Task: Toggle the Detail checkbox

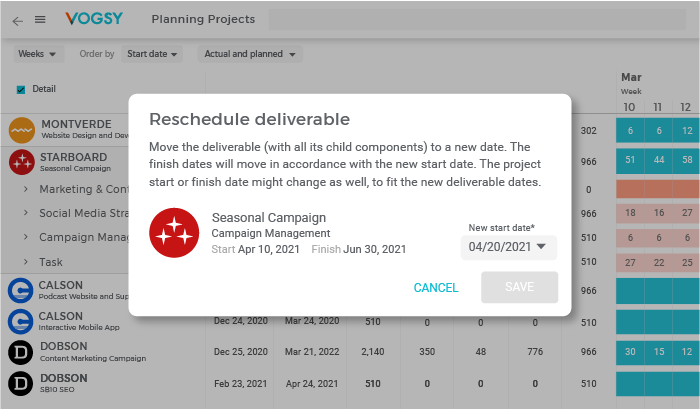Action: pos(21,89)
